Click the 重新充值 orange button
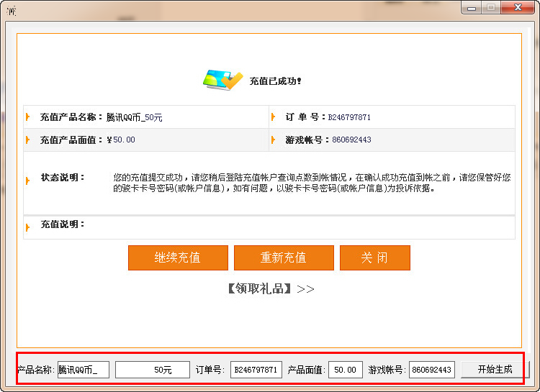Screen dimensions: 540x392 tap(284, 257)
